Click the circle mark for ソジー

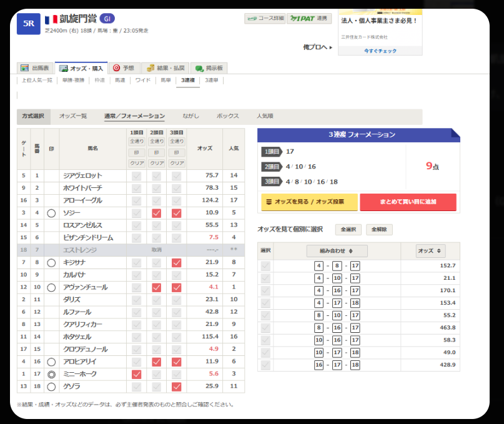pos(51,213)
